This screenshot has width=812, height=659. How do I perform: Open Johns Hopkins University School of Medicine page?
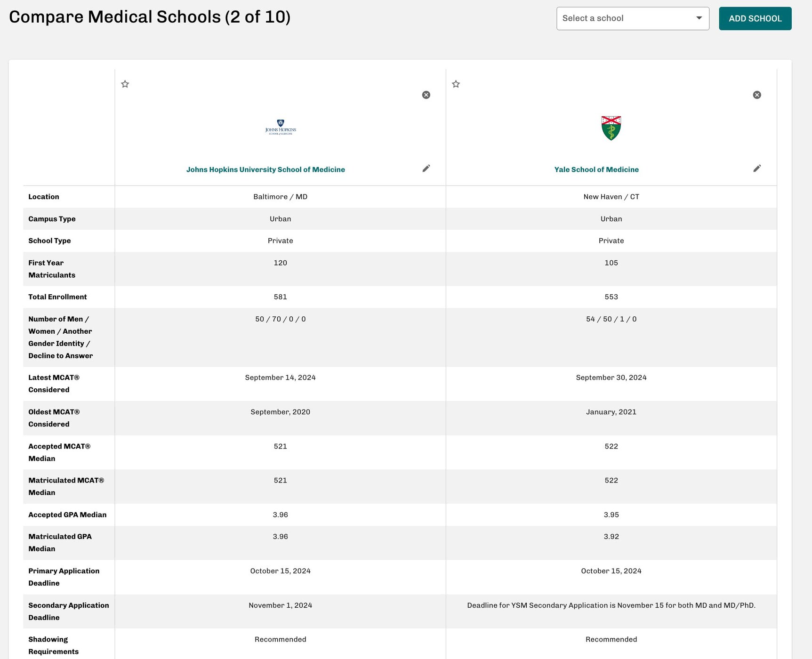[x=265, y=169]
